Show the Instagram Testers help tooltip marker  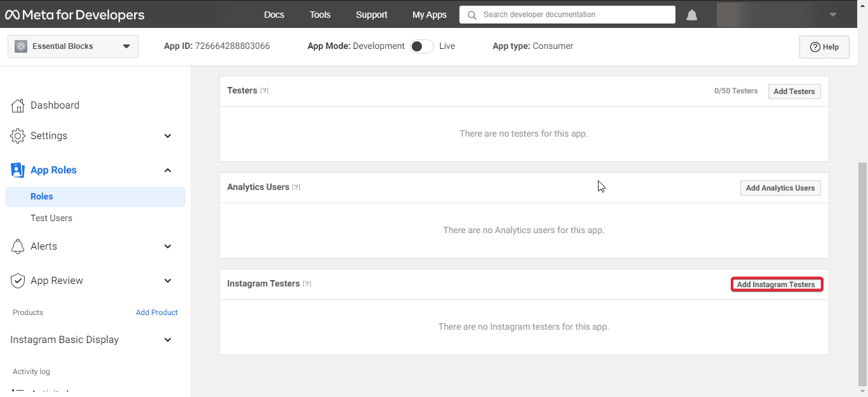coord(307,284)
